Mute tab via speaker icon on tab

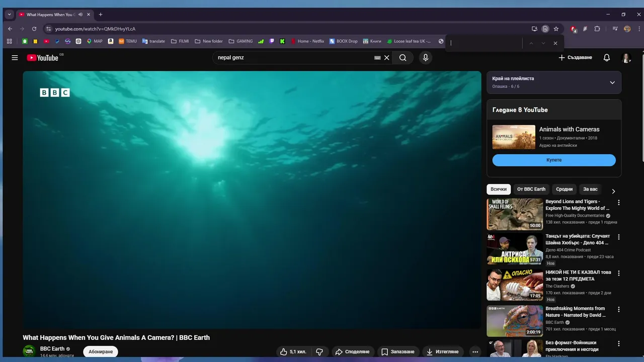pos(80,15)
